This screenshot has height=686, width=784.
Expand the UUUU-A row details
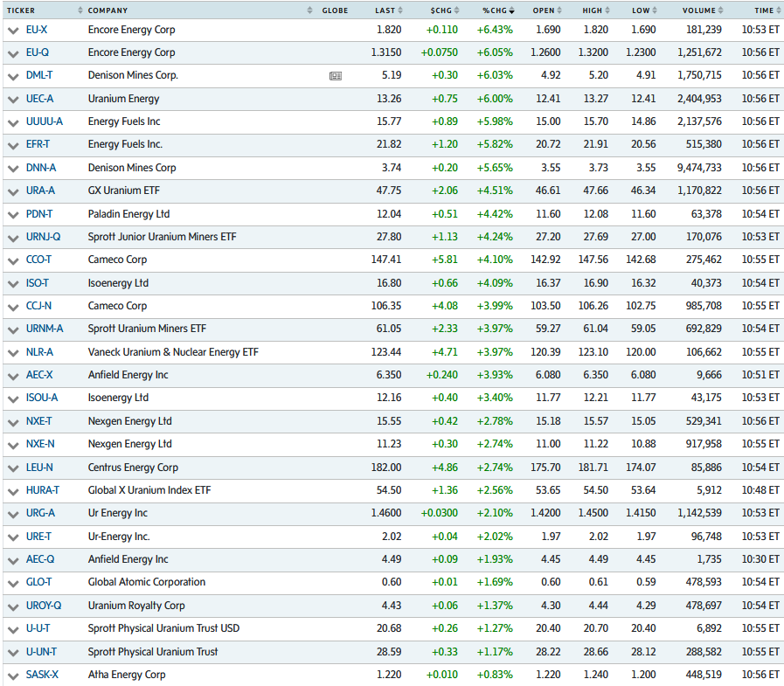pyautogui.click(x=13, y=122)
